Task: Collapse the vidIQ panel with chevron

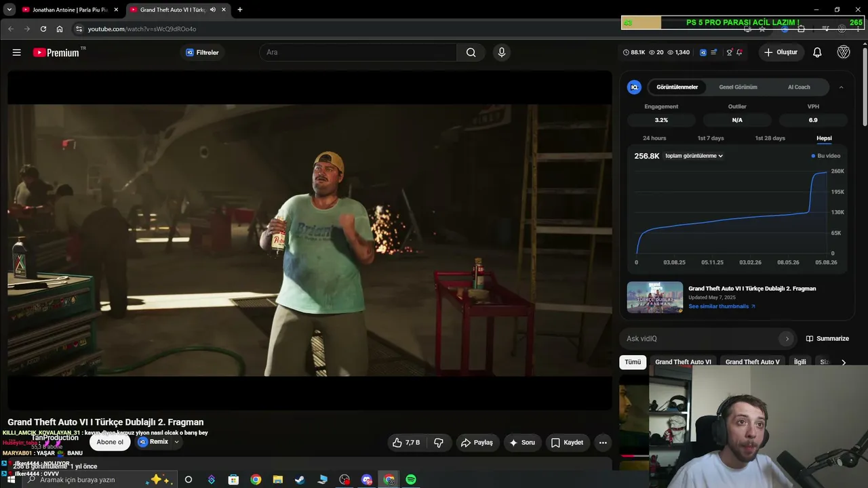Action: click(x=841, y=87)
